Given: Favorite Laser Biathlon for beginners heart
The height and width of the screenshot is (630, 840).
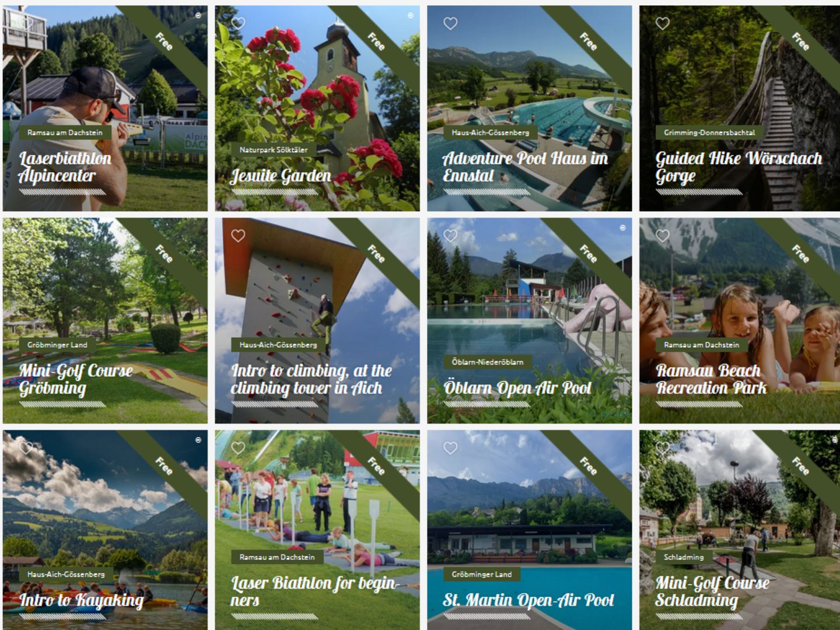Looking at the screenshot, I should [x=238, y=448].
